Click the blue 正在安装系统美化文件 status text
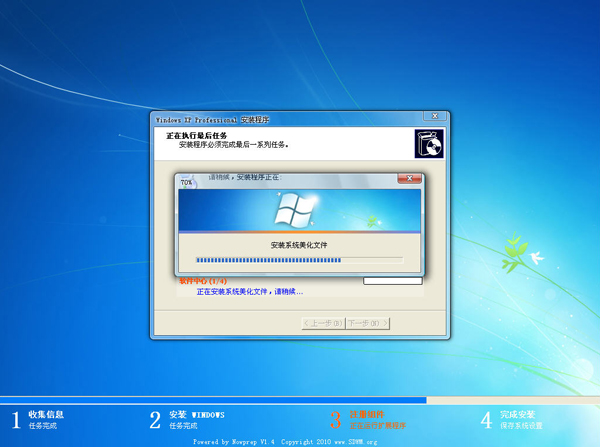 pos(250,292)
